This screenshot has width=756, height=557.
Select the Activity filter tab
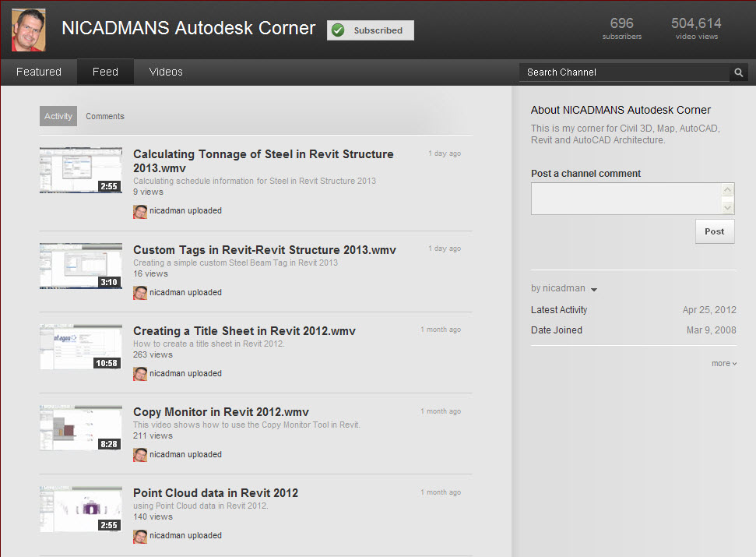pos(58,116)
